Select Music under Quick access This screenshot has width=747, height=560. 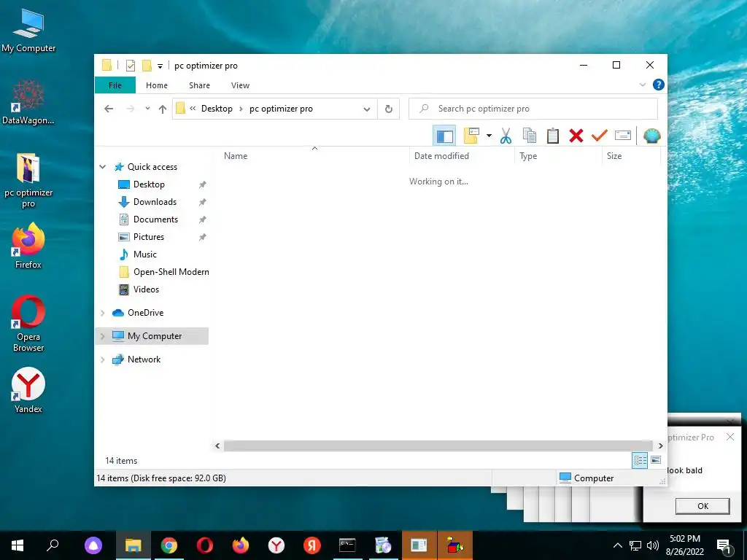click(145, 254)
